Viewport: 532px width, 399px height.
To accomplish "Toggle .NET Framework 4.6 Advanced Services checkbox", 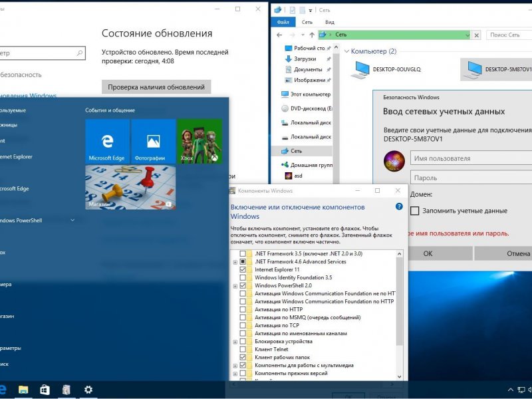I will tap(243, 261).
